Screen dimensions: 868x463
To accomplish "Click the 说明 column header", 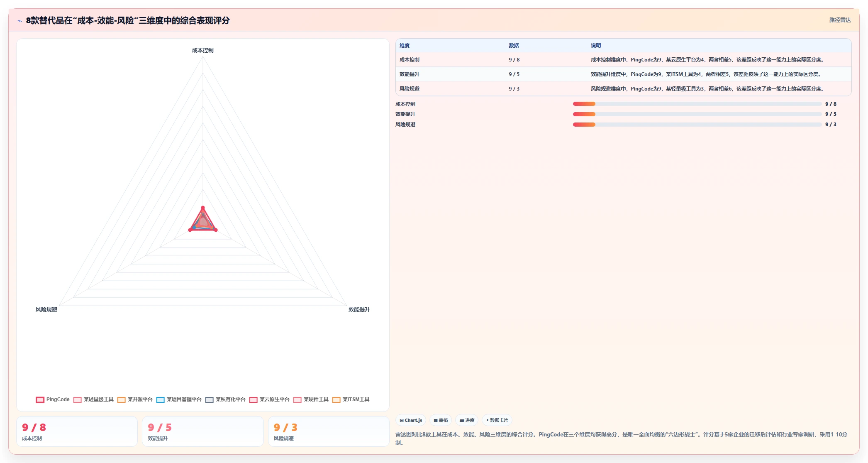I will (x=596, y=46).
